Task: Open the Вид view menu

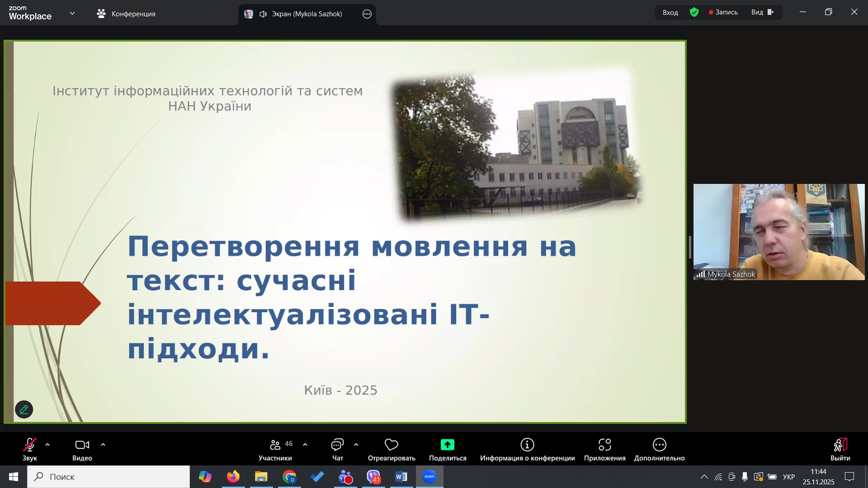Action: tap(762, 13)
